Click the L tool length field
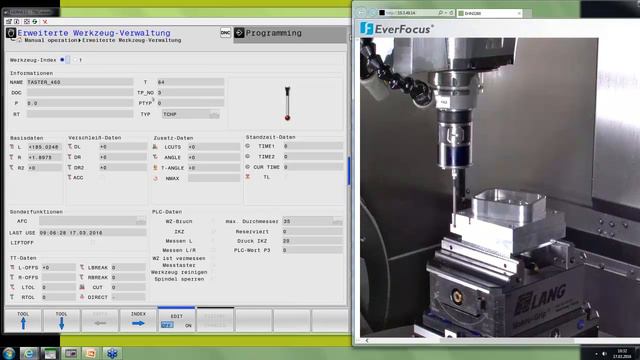Screen dimensions: 640x360 44,147
